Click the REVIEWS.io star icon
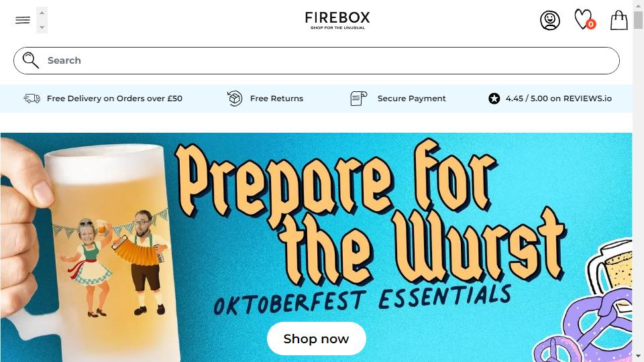This screenshot has width=644, height=362. (494, 99)
